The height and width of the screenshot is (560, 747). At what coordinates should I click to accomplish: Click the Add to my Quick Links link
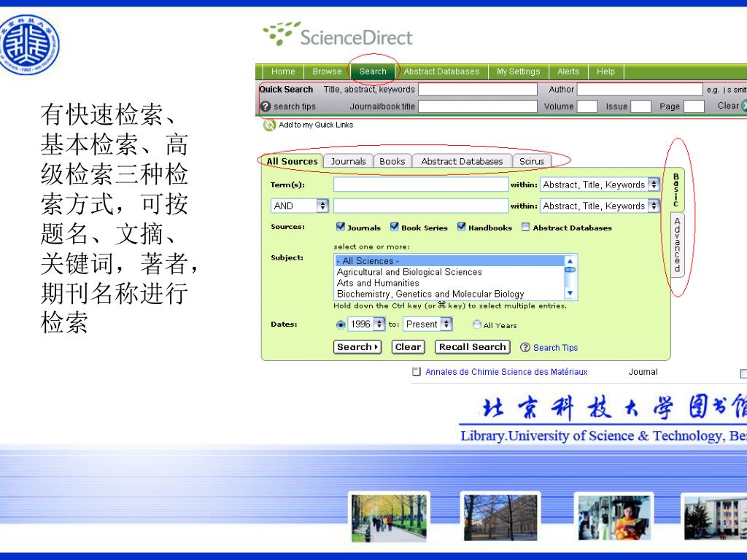click(316, 125)
